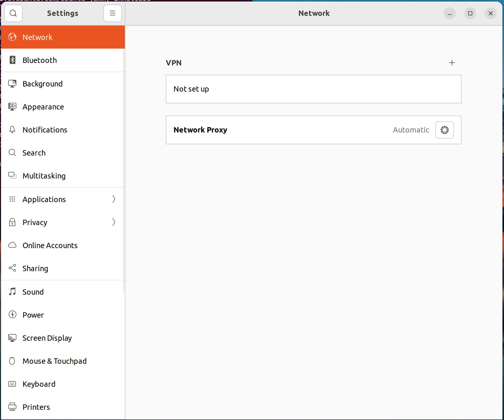Viewport: 504px width, 420px height.
Task: Expand the Privacy submenu chevron
Action: pyautogui.click(x=114, y=222)
